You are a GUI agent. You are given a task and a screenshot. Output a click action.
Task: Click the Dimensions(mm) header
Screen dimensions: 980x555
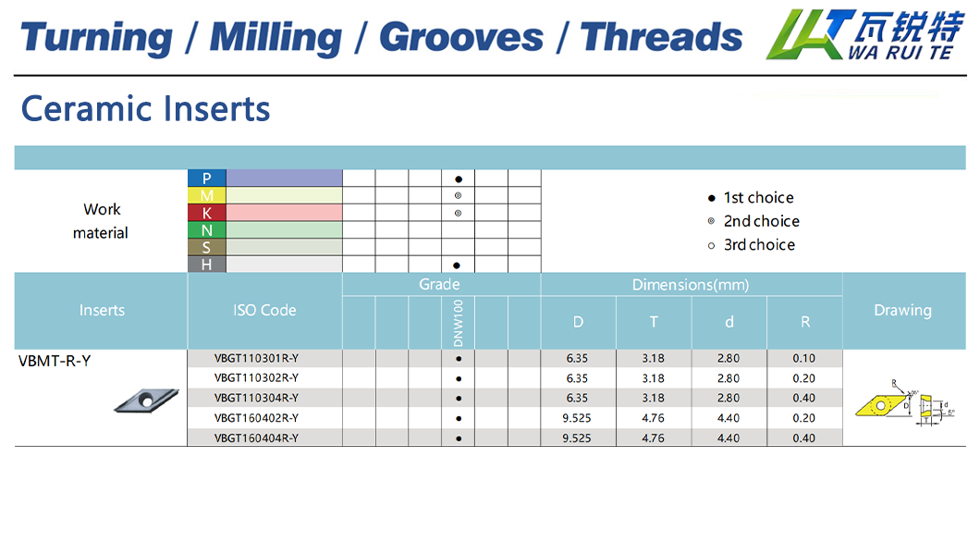(x=691, y=285)
